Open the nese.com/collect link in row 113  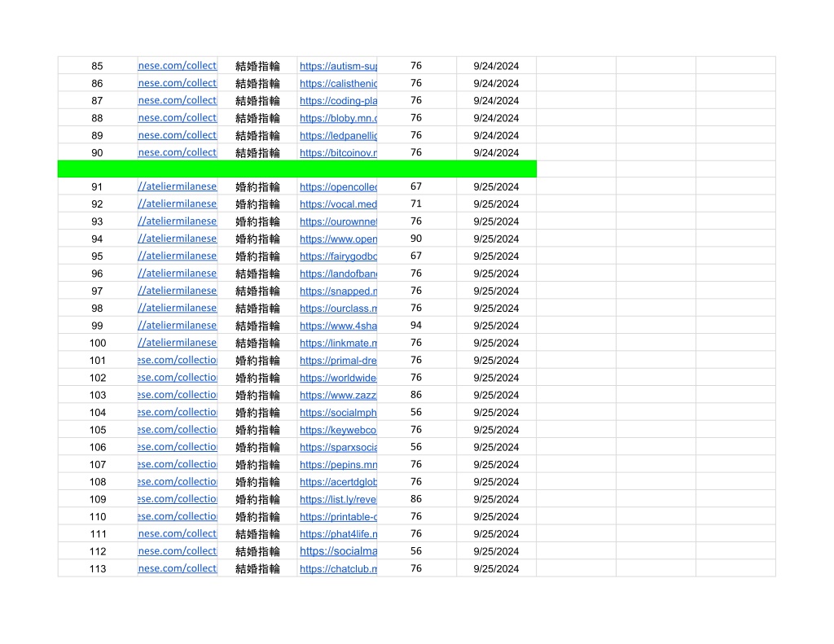click(x=177, y=568)
